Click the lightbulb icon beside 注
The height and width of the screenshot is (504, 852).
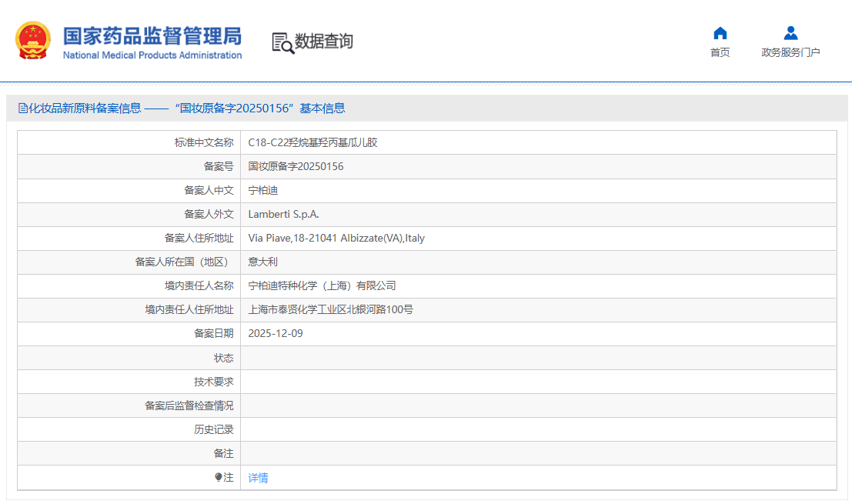[x=219, y=477]
